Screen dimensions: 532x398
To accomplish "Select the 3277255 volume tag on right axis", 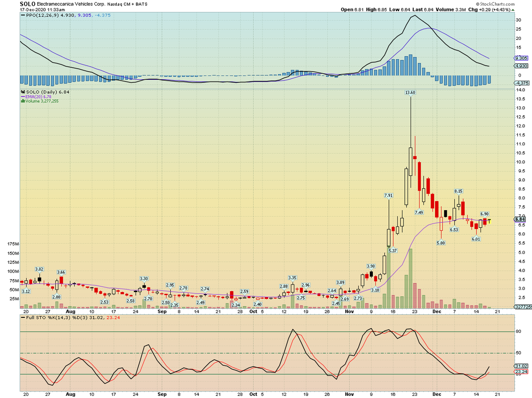I will (x=523, y=307).
